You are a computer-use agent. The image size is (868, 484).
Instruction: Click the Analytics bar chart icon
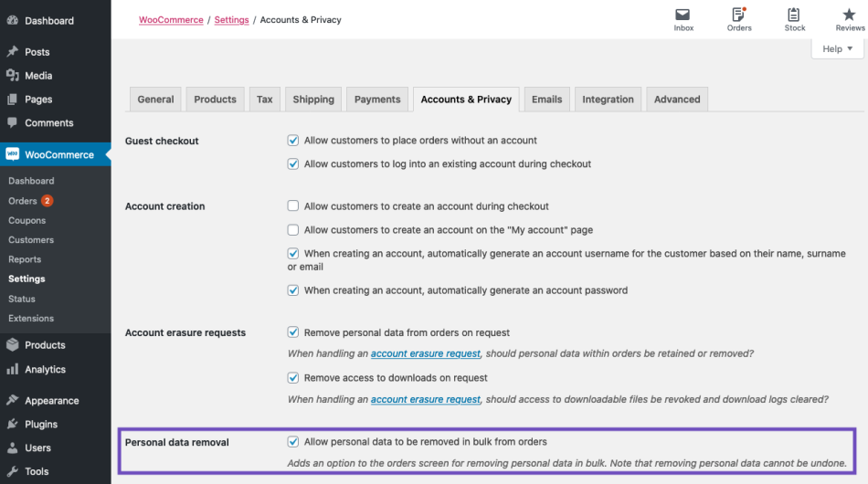(x=12, y=369)
